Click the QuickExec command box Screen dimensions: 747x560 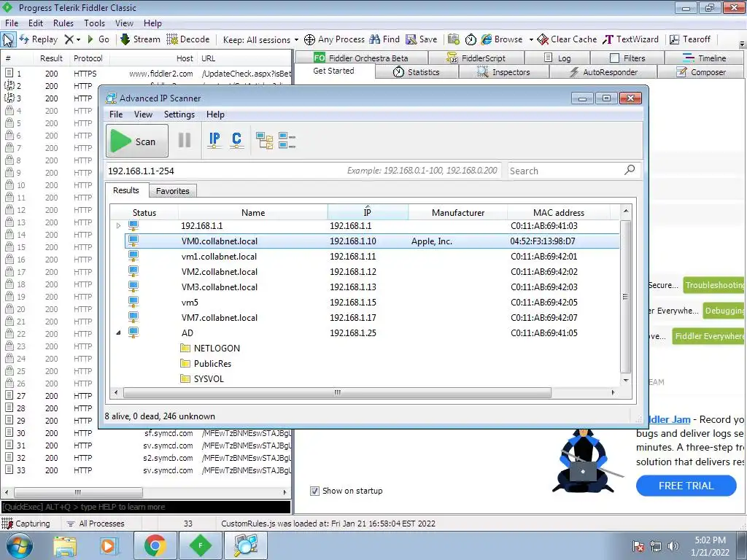coord(146,507)
